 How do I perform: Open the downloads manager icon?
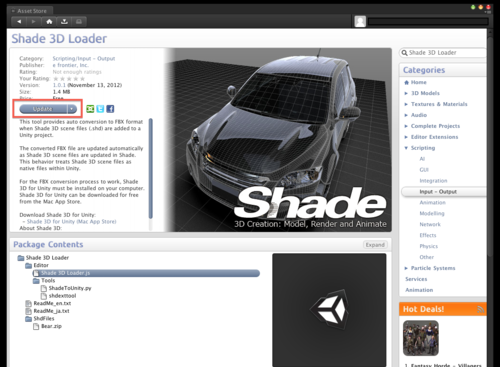(x=64, y=22)
